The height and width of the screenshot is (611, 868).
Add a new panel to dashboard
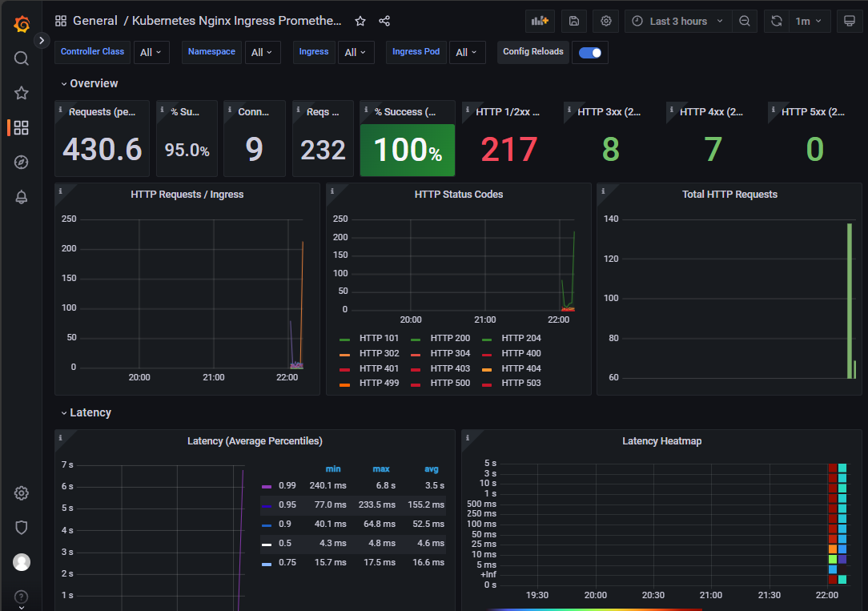tap(540, 21)
